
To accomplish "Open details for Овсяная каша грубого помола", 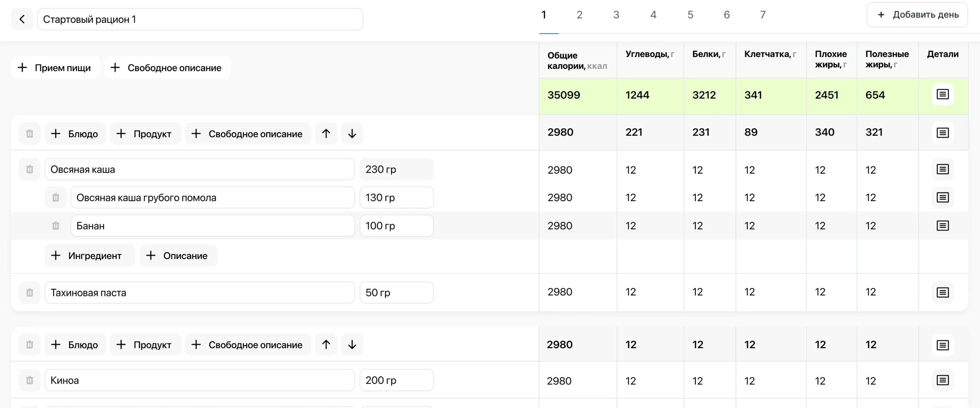I will click(x=942, y=197).
